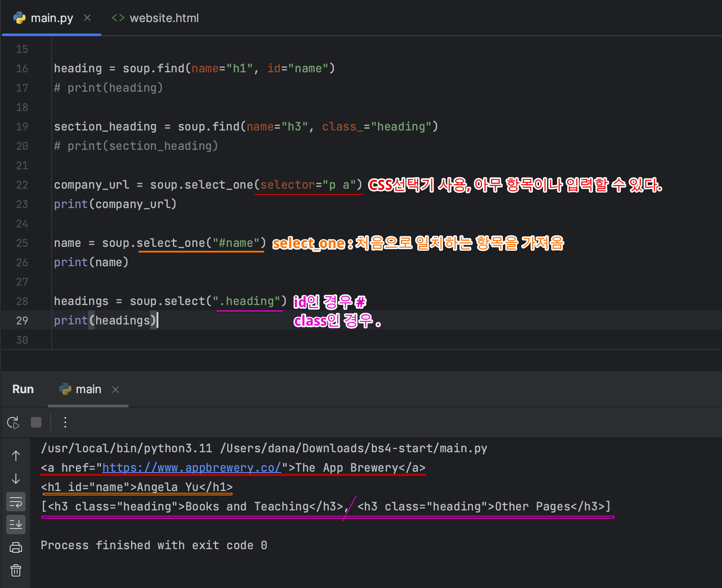This screenshot has width=722, height=588.
Task: Click 'Books and Teaching' in console output
Action: point(247,506)
